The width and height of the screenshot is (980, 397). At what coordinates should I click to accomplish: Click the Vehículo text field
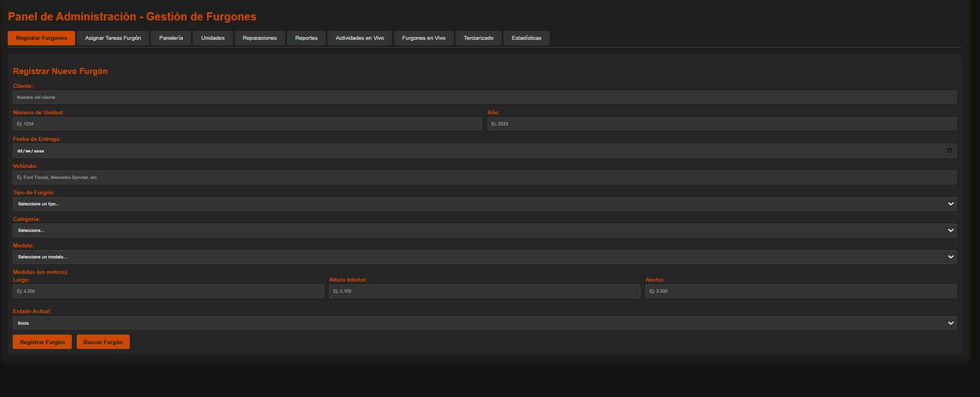tap(484, 177)
